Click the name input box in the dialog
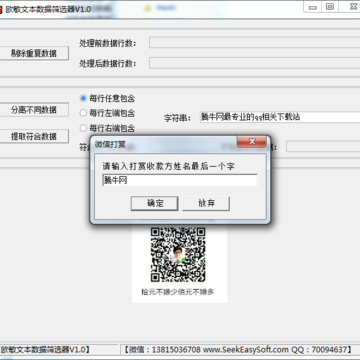 [180, 180]
